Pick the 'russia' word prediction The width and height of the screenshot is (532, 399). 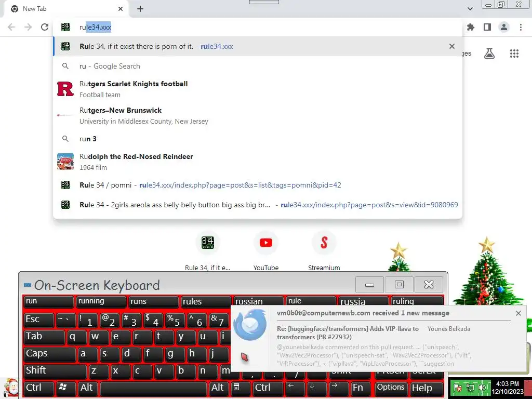[363, 301]
